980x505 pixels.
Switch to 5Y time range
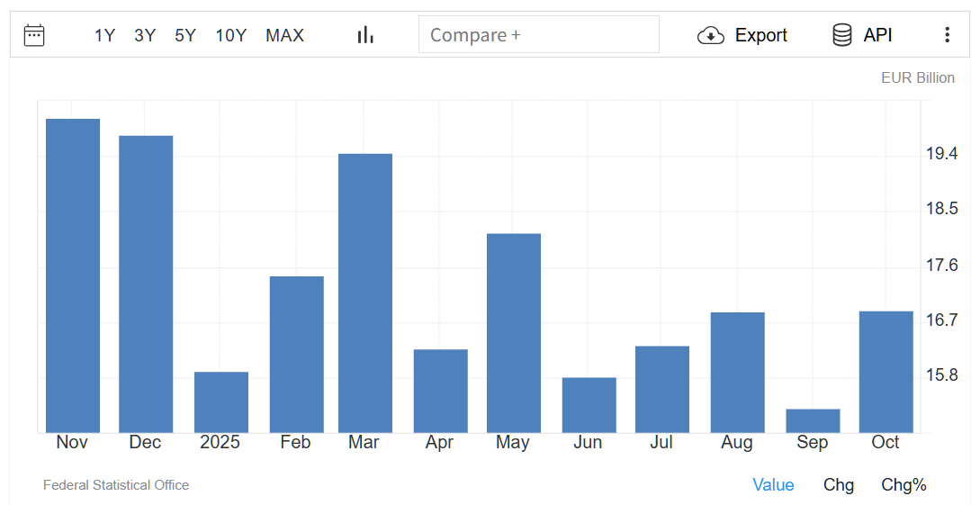coord(185,35)
